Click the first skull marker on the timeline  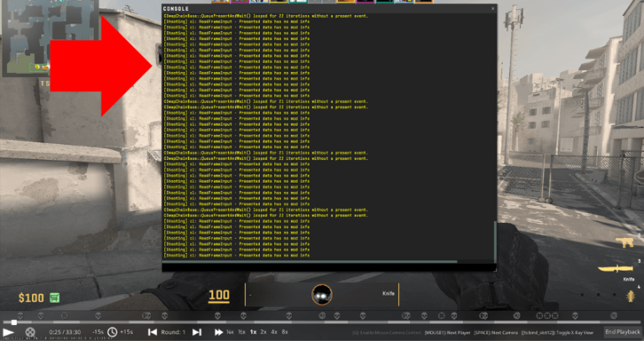coord(20,316)
